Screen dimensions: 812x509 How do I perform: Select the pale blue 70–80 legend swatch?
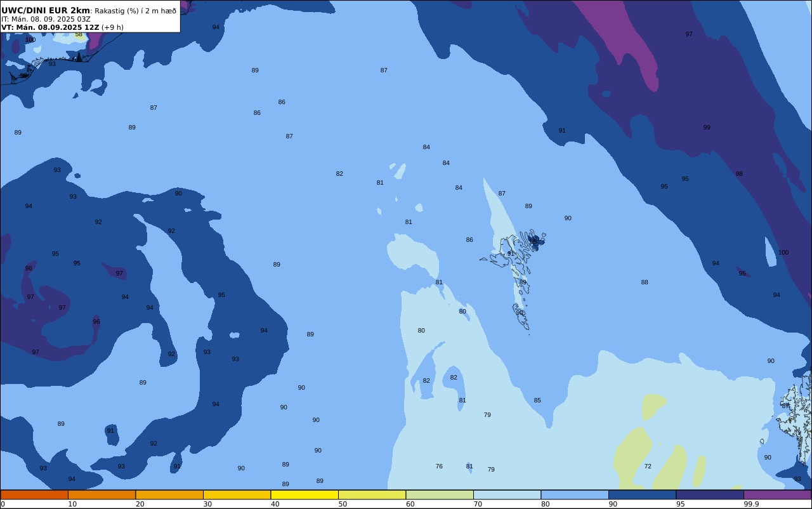coord(507,494)
